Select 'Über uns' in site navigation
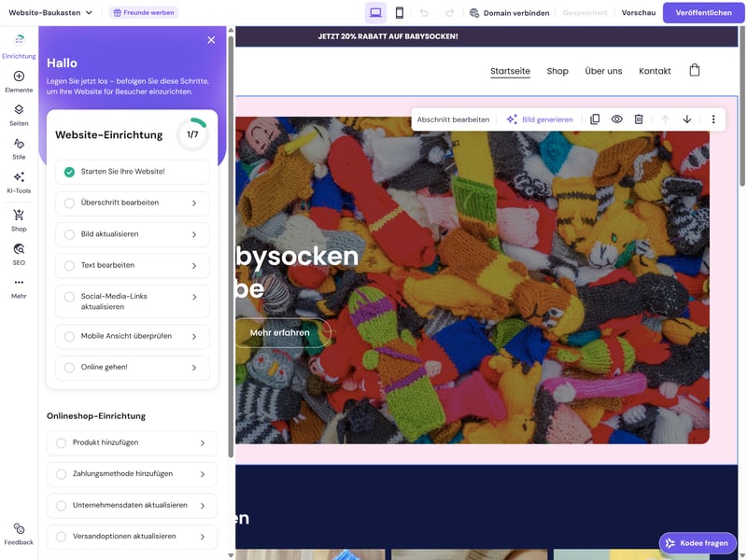This screenshot has width=747, height=560. pyautogui.click(x=603, y=71)
